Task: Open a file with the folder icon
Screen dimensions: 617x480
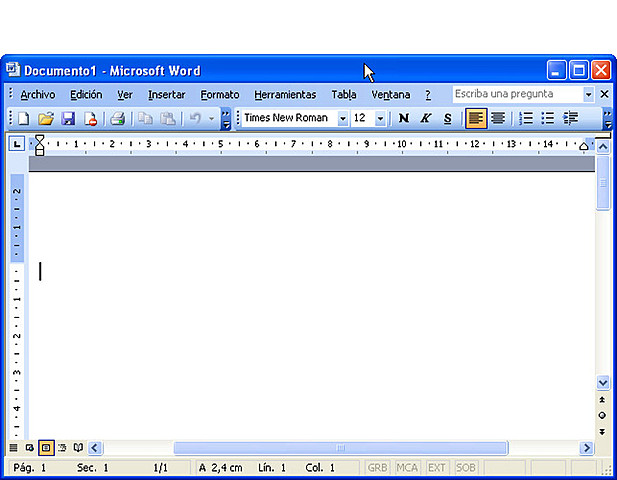Action: coord(46,118)
